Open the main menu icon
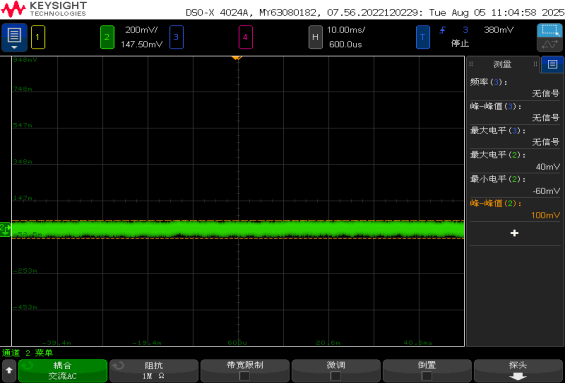 point(14,37)
